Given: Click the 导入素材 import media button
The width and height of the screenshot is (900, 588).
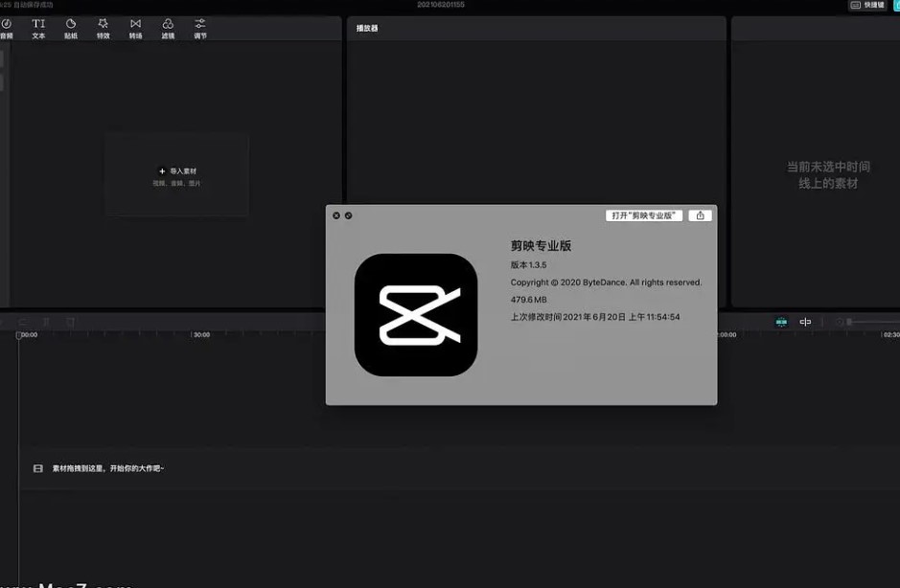Looking at the screenshot, I should [176, 171].
